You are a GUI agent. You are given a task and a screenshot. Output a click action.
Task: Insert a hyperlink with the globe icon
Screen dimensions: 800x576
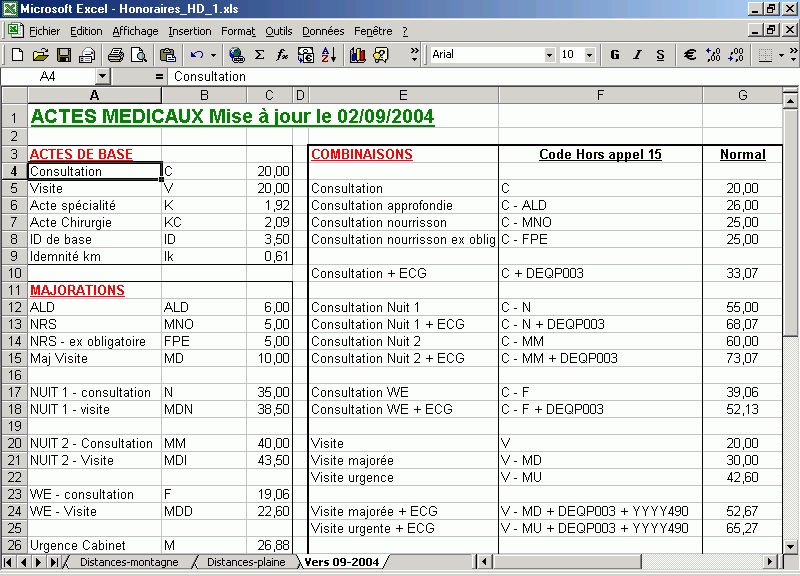click(236, 55)
